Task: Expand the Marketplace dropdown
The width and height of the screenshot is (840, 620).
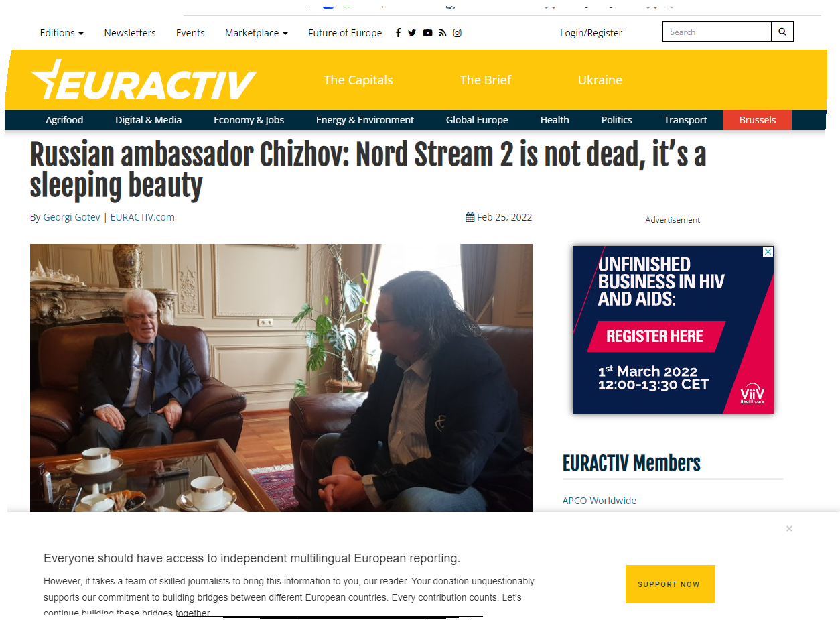Action: [x=257, y=33]
